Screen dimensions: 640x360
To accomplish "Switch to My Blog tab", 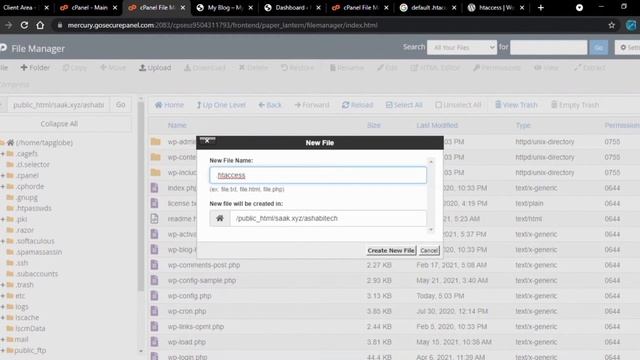I will pyautogui.click(x=224, y=7).
